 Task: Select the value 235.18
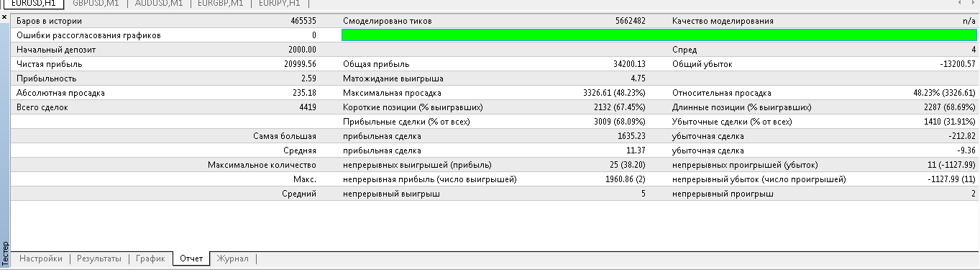pyautogui.click(x=305, y=93)
